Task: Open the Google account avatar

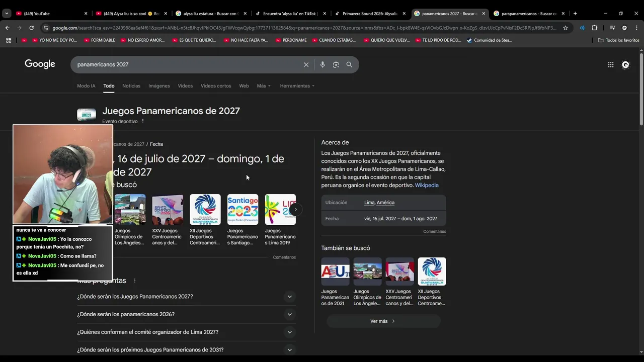Action: point(625,64)
